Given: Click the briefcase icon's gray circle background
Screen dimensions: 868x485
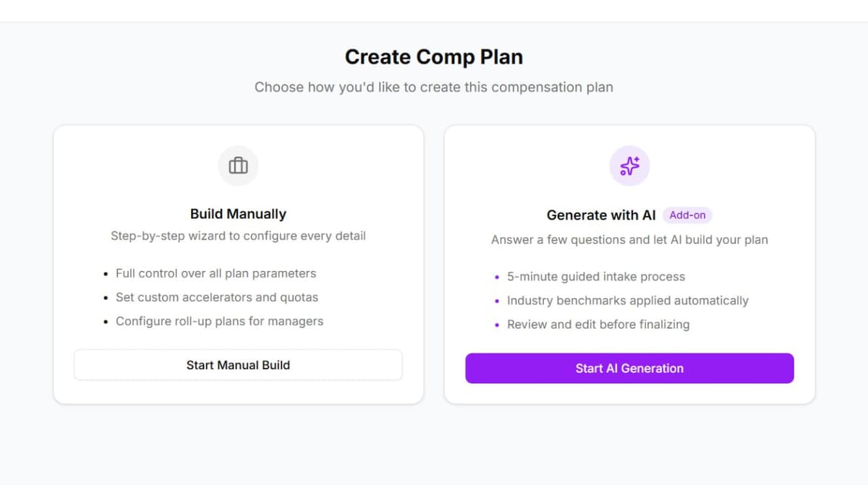Looking at the screenshot, I should (x=238, y=166).
